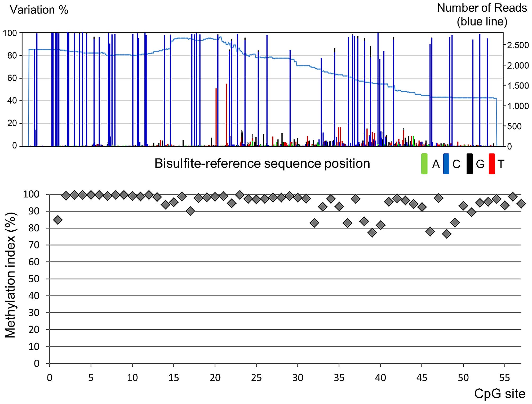The width and height of the screenshot is (532, 404).
Task: Click the diamond marker at CpG site 57
Action: 521,204
